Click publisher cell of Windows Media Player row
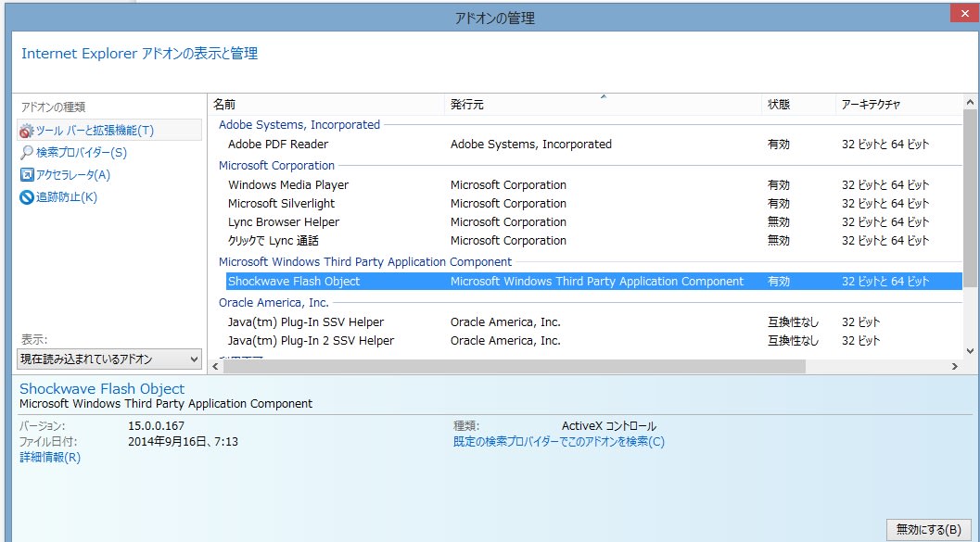 [508, 184]
